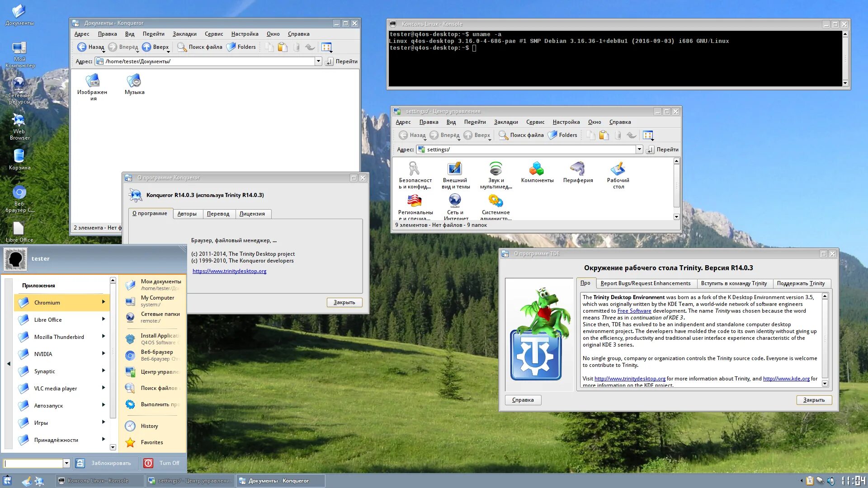This screenshot has height=488, width=868.
Task: Toggle Folders sidebar in the settings window
Action: coord(563,135)
